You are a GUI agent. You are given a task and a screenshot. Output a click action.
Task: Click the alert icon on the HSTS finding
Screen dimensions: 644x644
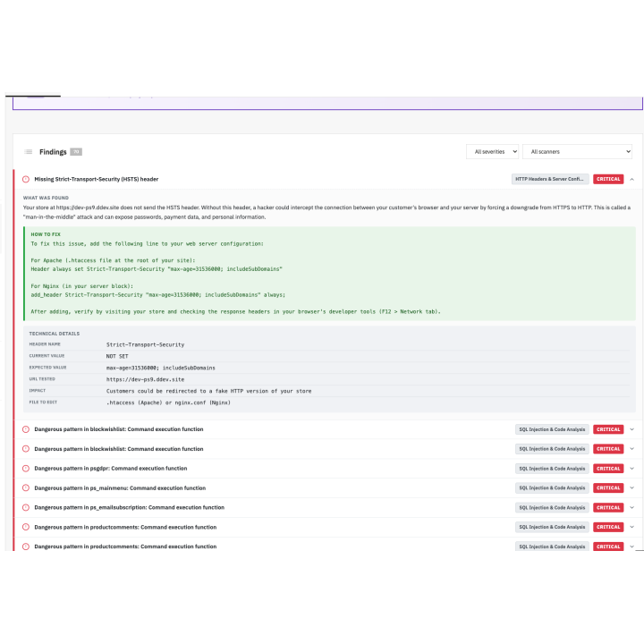(x=26, y=179)
